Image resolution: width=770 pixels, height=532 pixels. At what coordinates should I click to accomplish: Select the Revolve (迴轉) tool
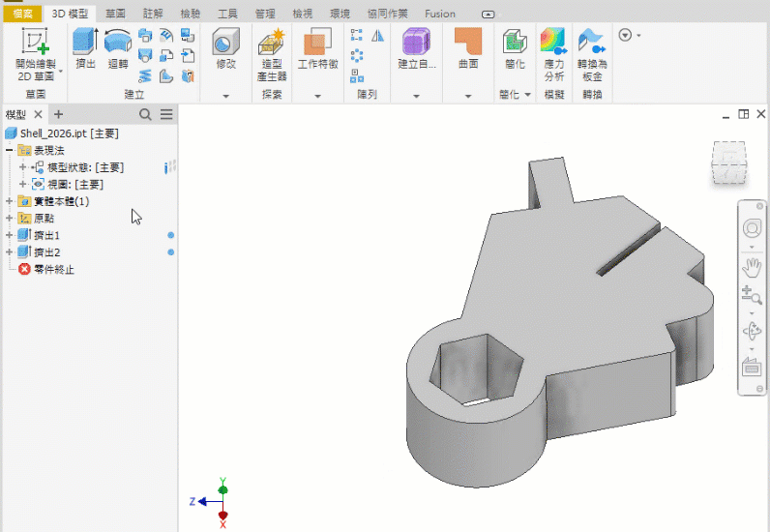click(x=118, y=48)
